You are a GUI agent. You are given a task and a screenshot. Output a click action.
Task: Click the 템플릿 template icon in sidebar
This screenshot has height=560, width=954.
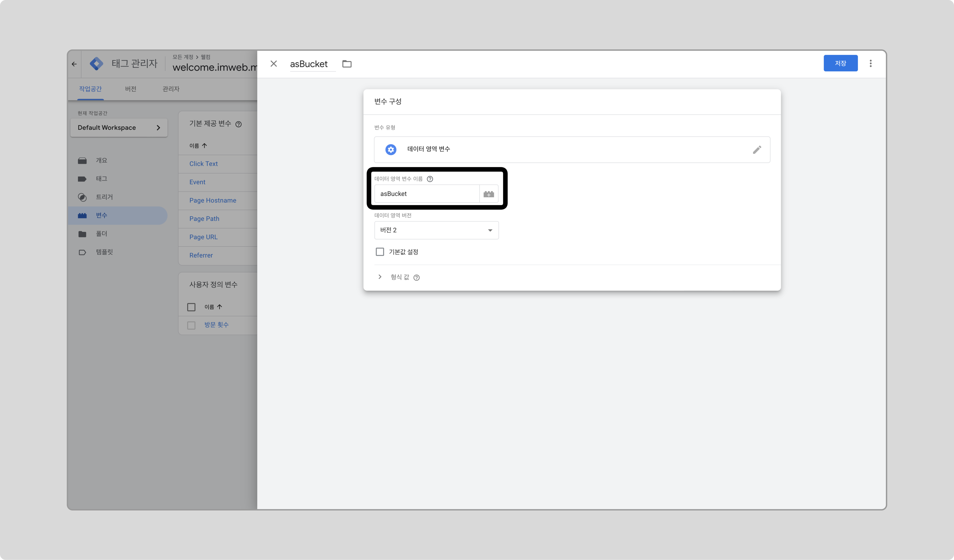82,252
